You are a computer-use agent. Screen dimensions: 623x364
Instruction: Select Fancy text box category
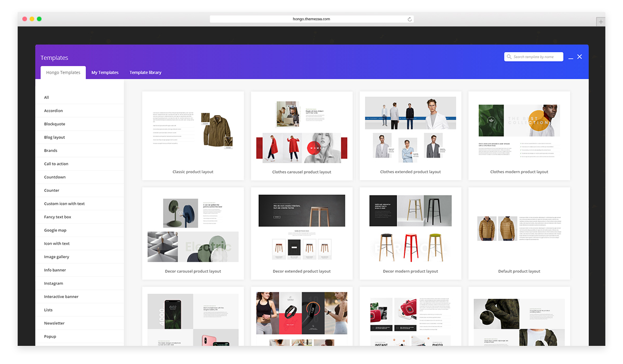pyautogui.click(x=79, y=217)
